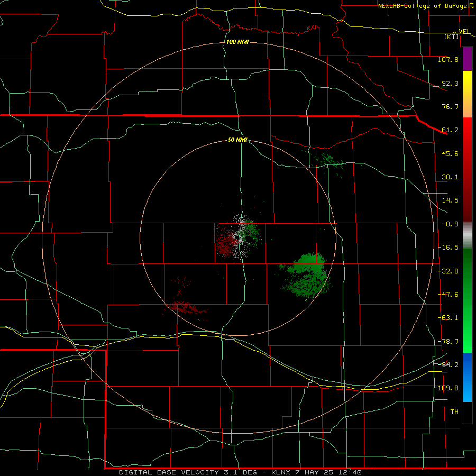Image resolution: width=476 pixels, height=476 pixels.
Task: Click the VEL product label
Action: [464, 31]
